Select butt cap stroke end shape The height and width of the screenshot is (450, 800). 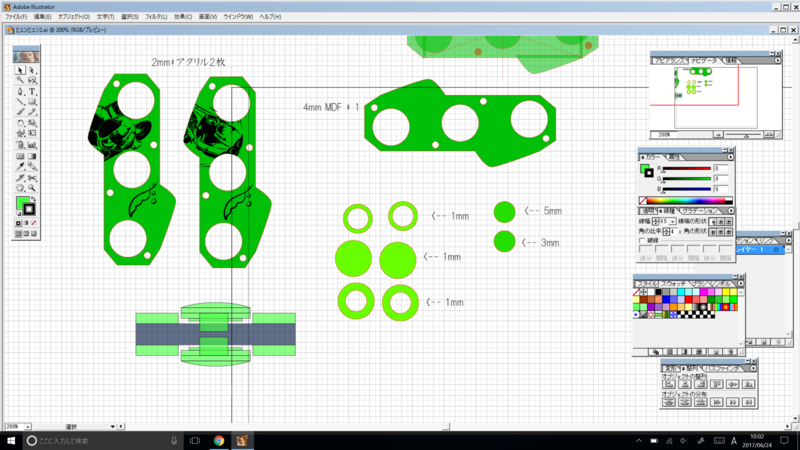[x=713, y=221]
